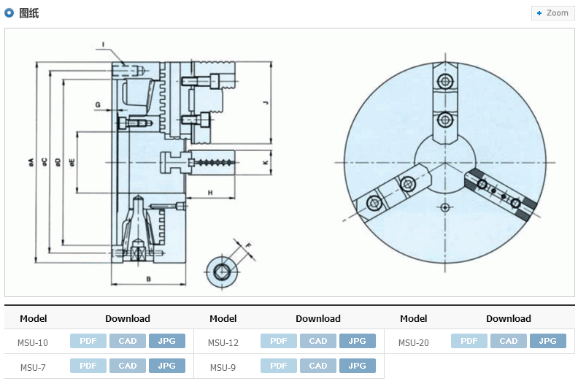
Task: Download MSU-9 JPG image
Action: coord(358,366)
